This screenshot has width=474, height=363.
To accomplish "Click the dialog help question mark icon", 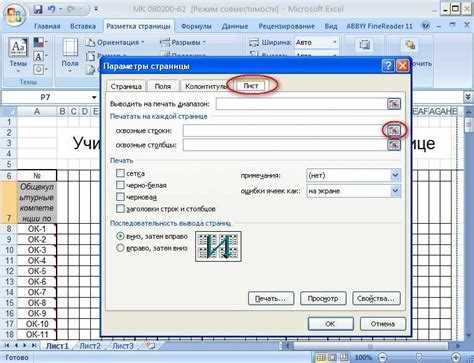I will tap(388, 66).
